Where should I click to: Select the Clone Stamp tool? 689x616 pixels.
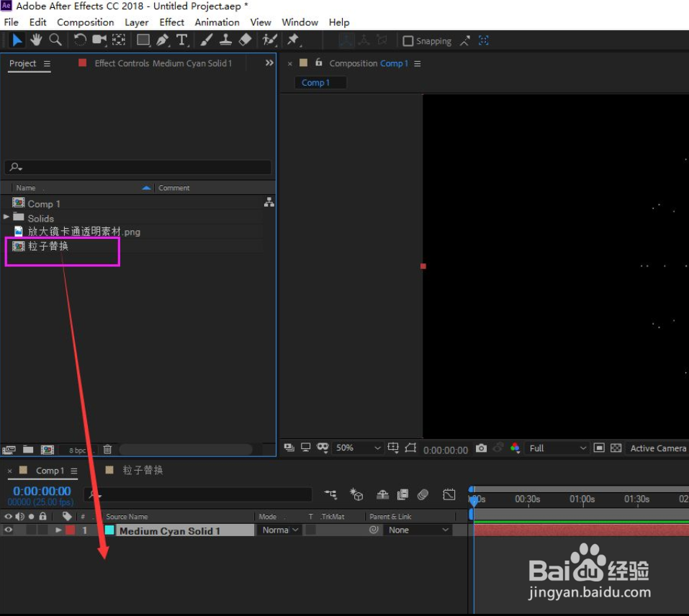[x=225, y=40]
